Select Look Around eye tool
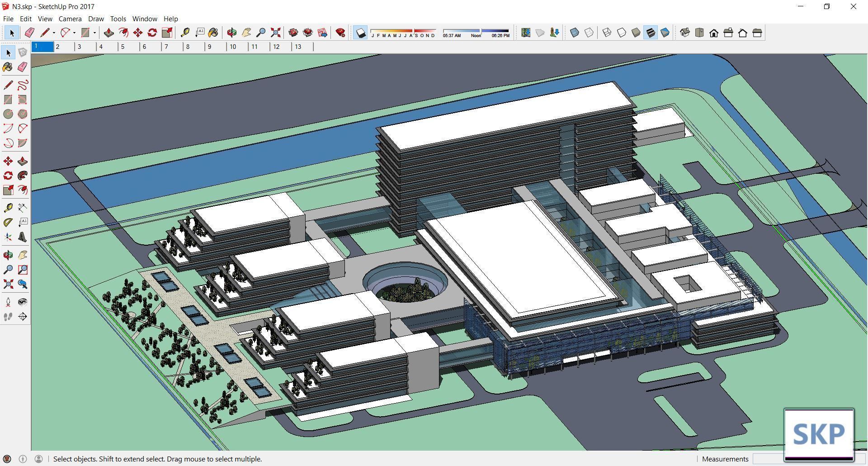The image size is (868, 466). pos(23,302)
